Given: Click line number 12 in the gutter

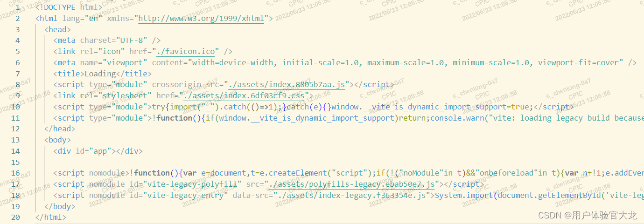Looking at the screenshot, I should [x=16, y=129].
